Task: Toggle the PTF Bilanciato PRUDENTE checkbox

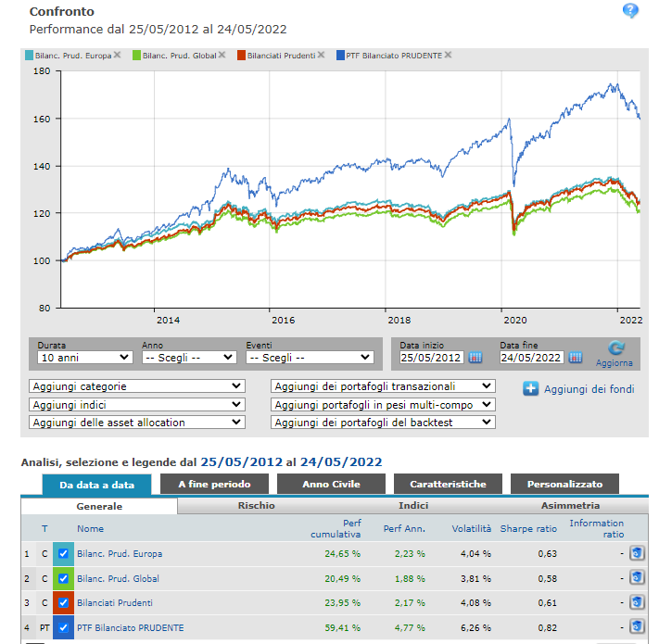Action: tap(63, 627)
